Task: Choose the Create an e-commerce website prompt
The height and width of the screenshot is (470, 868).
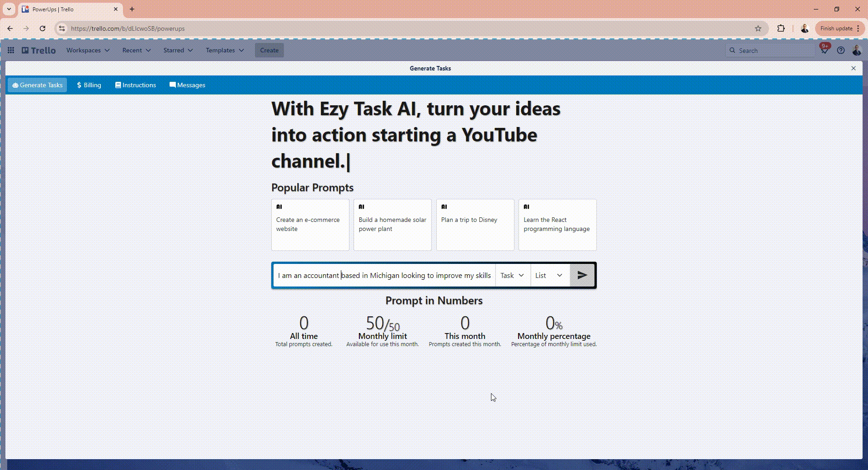Action: [x=310, y=225]
